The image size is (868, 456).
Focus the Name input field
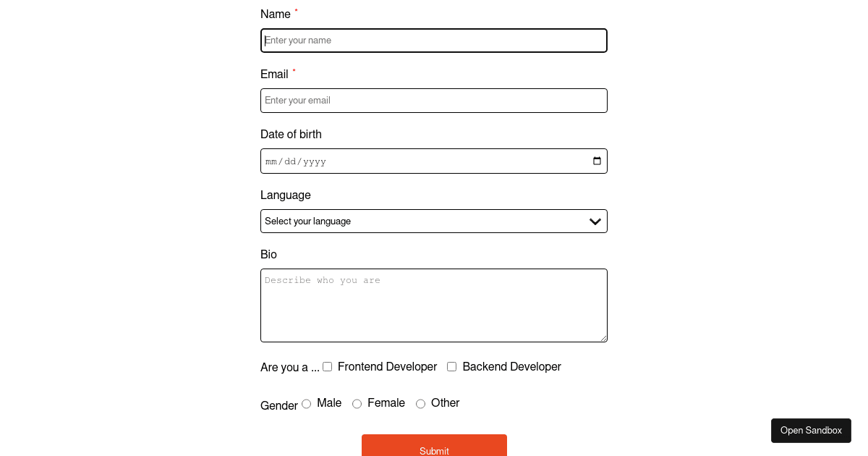[x=434, y=41]
